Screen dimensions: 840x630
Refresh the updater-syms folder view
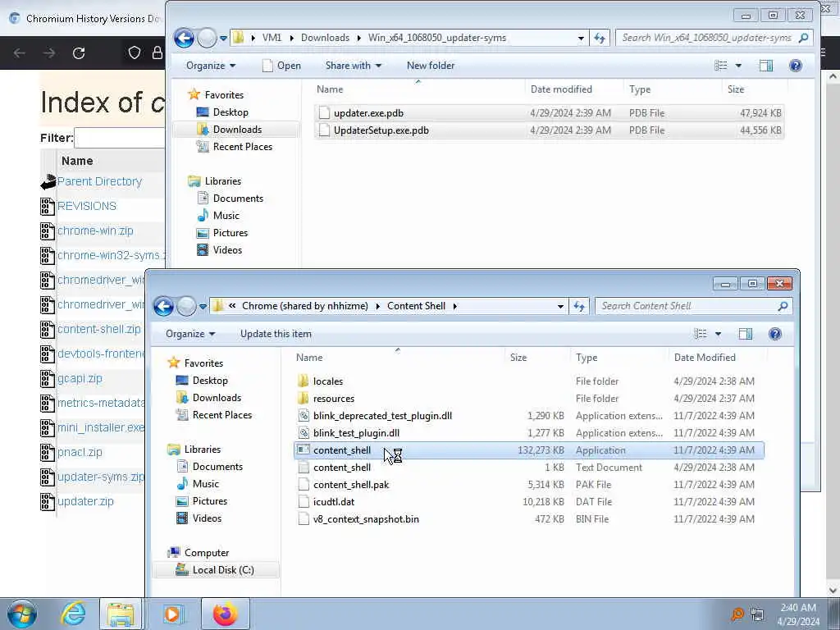pyautogui.click(x=600, y=38)
